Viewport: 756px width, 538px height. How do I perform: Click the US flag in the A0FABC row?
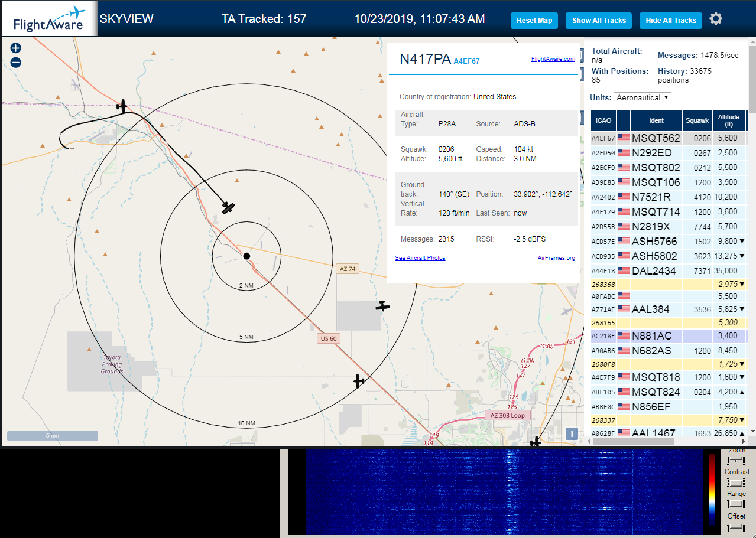click(624, 295)
